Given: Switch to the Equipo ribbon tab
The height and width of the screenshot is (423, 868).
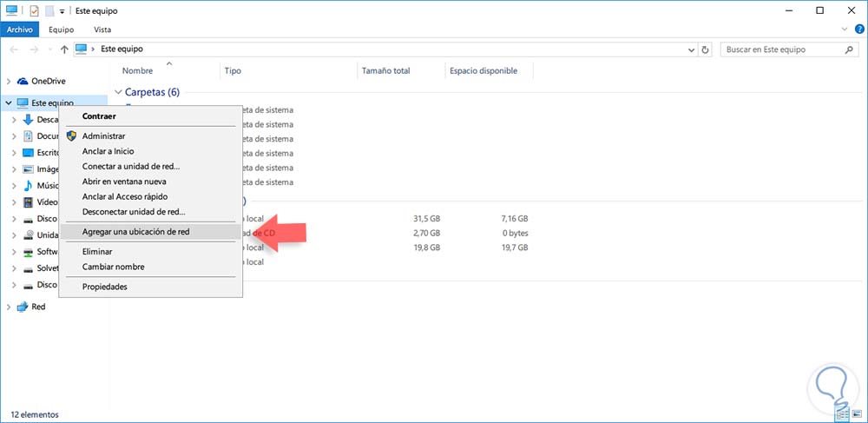Looking at the screenshot, I should (x=61, y=30).
